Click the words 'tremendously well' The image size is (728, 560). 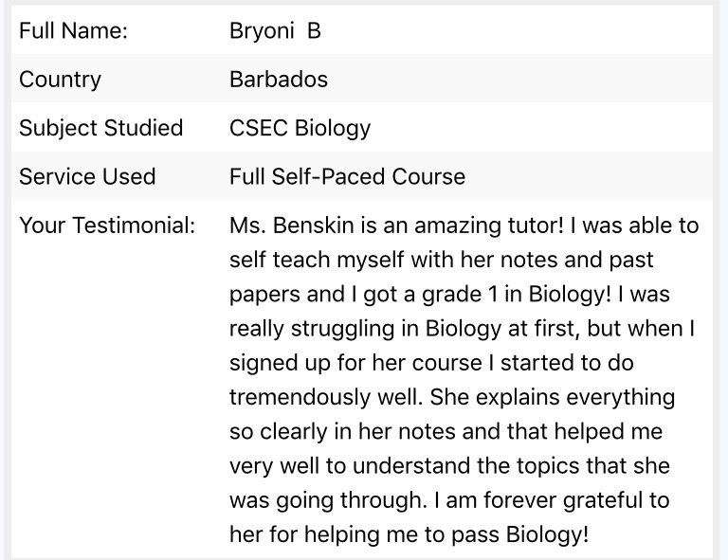pyautogui.click(x=324, y=397)
